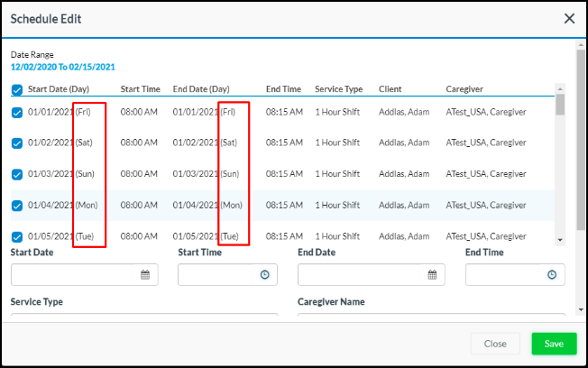Focus the Start Time input field

click(x=216, y=275)
